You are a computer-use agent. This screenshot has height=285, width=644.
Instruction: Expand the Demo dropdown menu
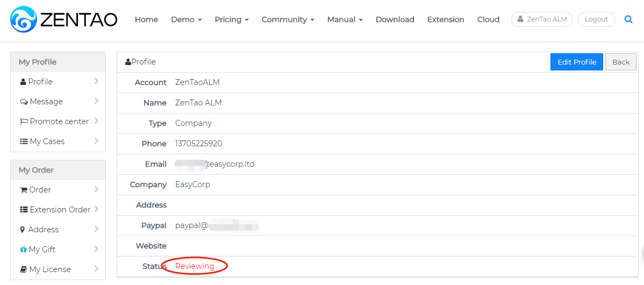[187, 19]
